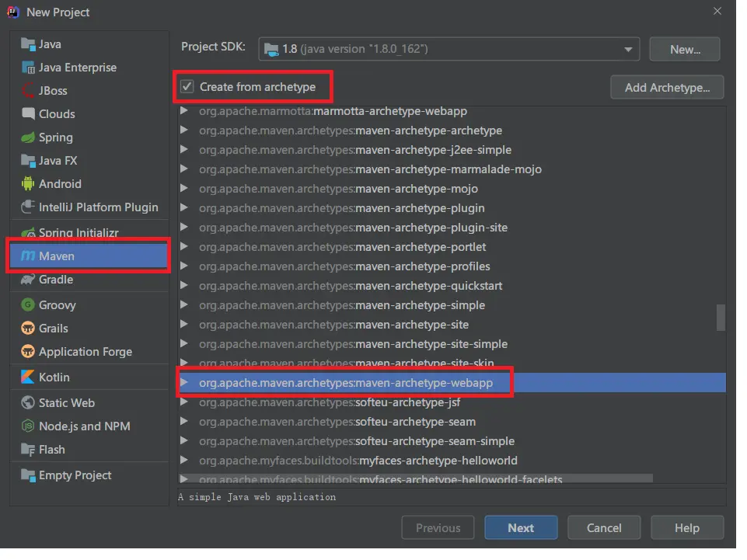Click the Spring leaf icon
Screen dimensions: 747x560
pyautogui.click(x=28, y=138)
